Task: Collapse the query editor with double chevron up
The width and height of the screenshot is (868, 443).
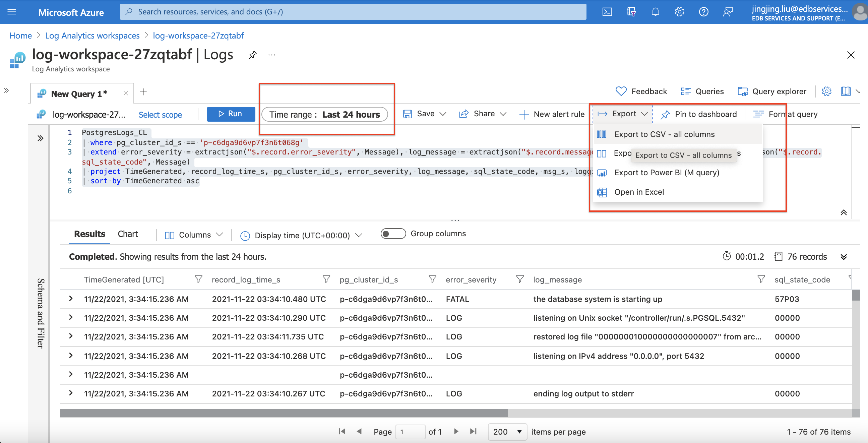Action: point(844,212)
